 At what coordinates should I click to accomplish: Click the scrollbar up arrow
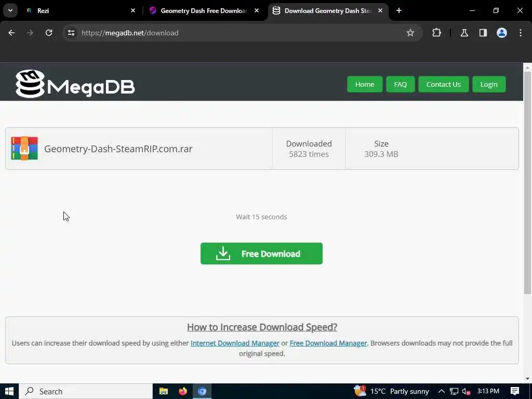[527, 68]
